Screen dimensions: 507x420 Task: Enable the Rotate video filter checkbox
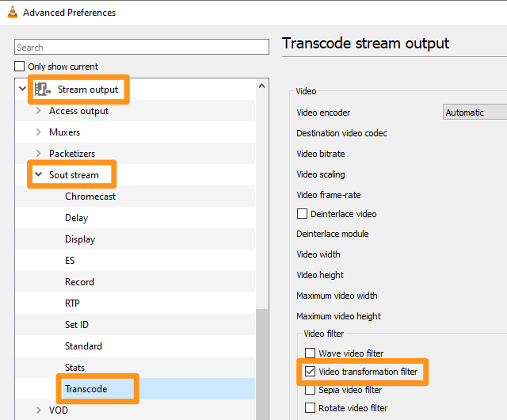[x=310, y=408]
